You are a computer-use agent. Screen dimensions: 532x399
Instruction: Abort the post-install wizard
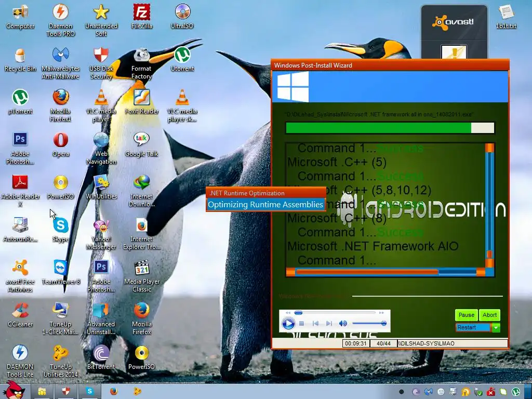point(489,315)
